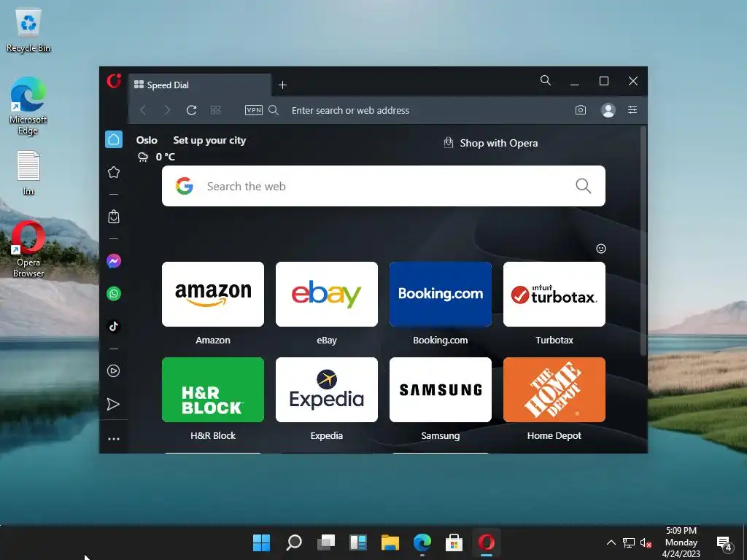Open Microsoft Store from taskbar

pos(454,542)
